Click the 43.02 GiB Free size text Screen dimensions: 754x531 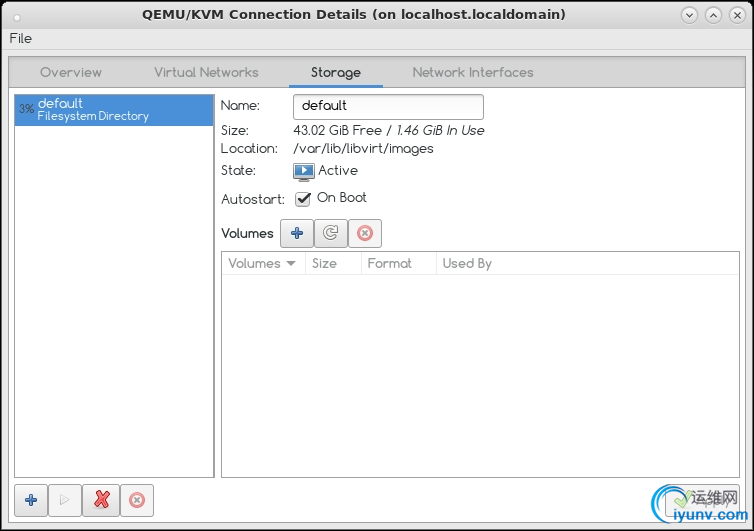(338, 130)
